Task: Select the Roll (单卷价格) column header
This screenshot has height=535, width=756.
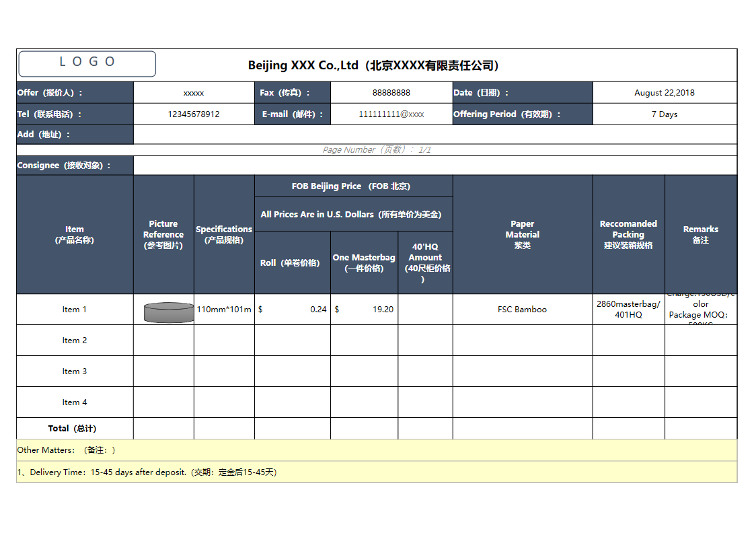Action: (x=293, y=263)
